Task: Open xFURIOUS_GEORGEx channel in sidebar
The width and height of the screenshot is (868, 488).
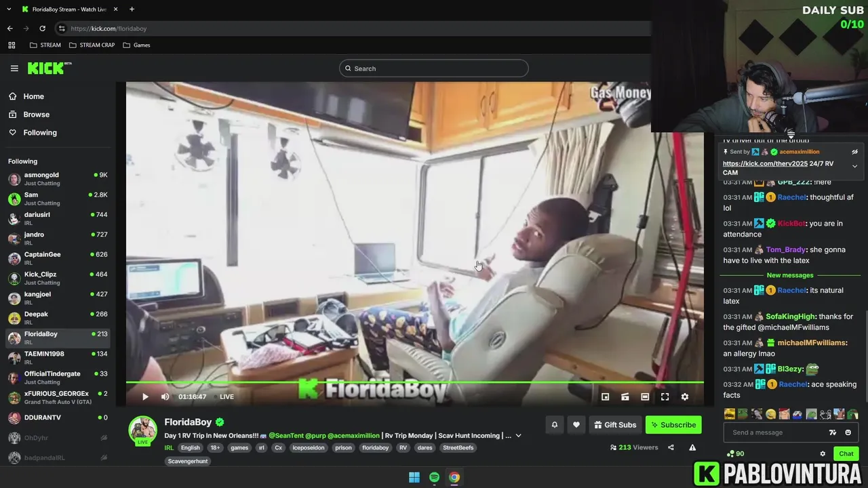Action: pyautogui.click(x=58, y=397)
